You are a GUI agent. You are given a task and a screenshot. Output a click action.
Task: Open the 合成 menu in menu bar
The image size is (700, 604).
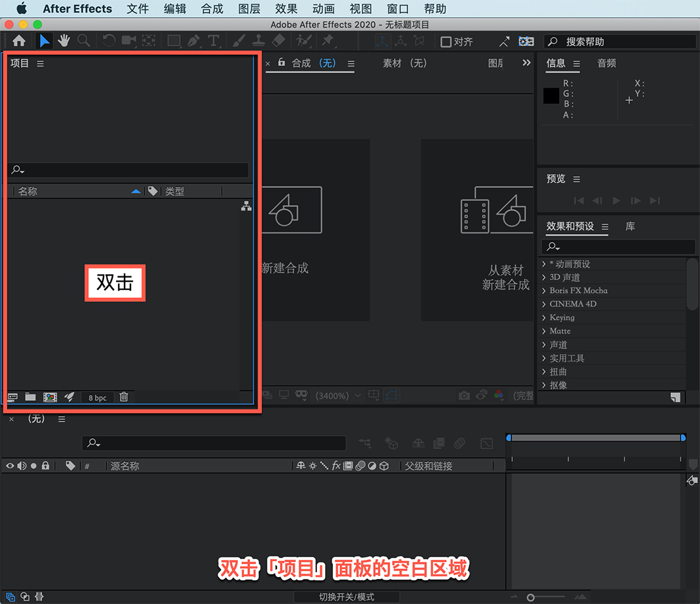click(x=212, y=9)
